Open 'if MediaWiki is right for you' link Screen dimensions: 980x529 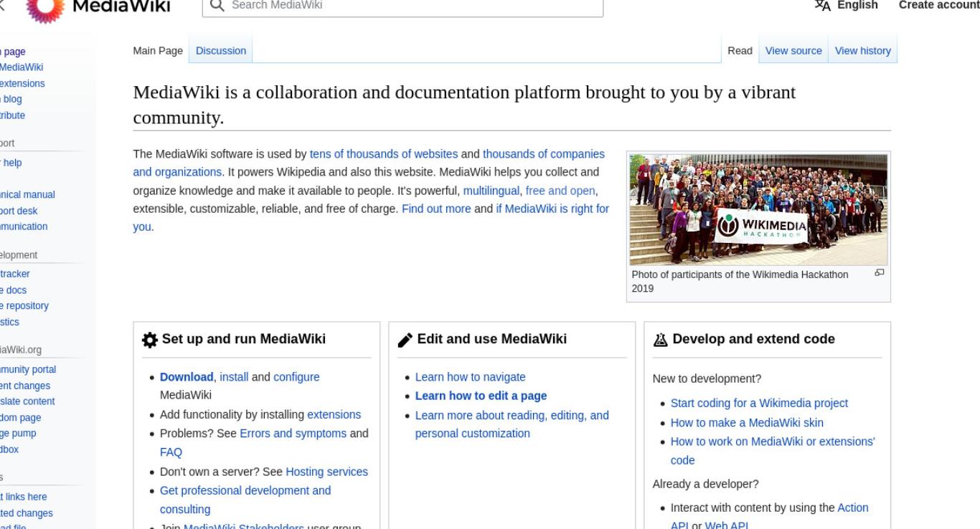click(x=552, y=209)
